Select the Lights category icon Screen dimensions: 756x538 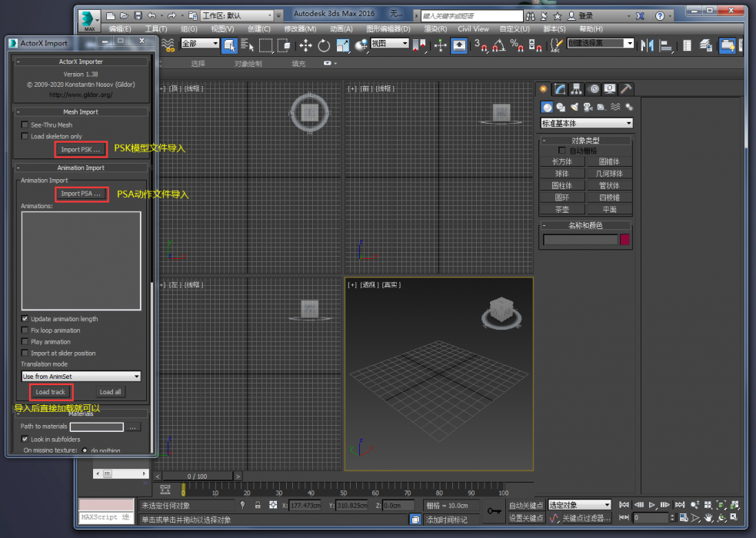point(574,108)
